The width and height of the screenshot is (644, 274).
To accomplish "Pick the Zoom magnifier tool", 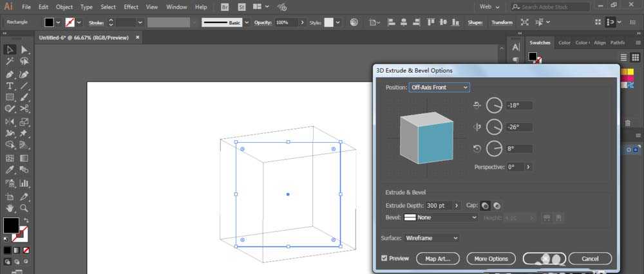I will pos(24,208).
